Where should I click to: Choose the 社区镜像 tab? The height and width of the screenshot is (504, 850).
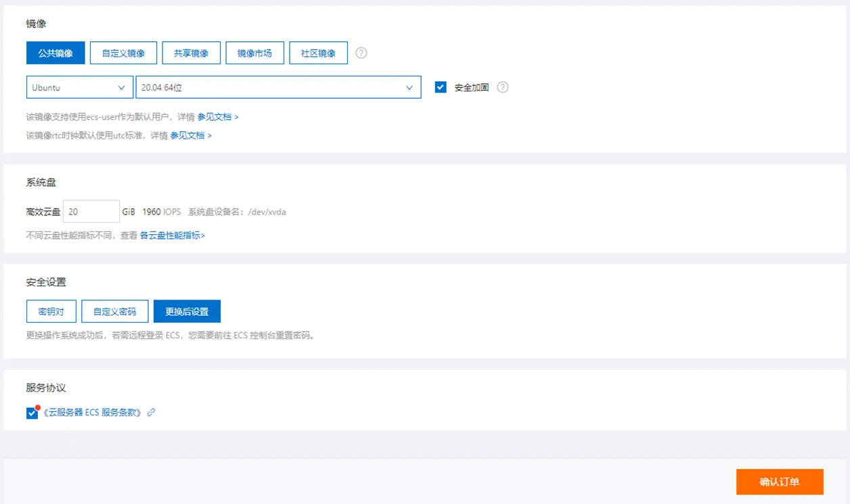[x=318, y=53]
